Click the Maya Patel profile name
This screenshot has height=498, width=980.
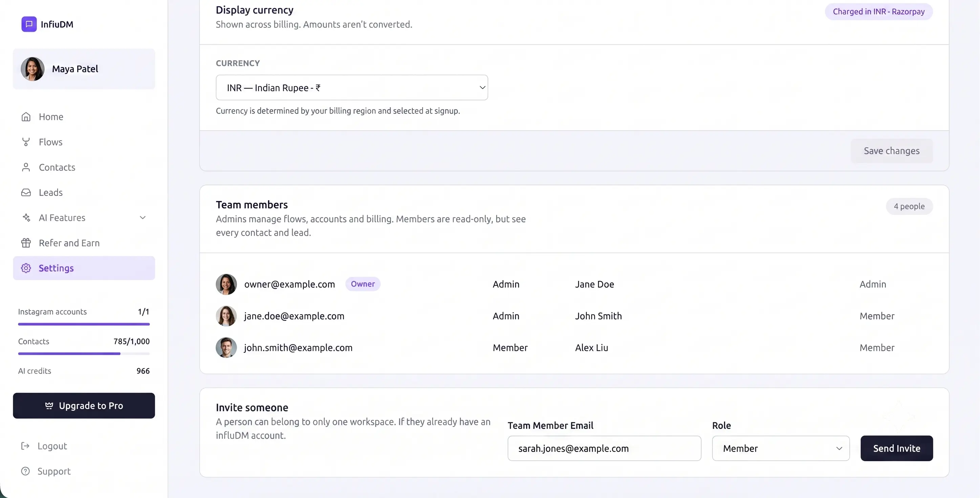[x=75, y=69]
